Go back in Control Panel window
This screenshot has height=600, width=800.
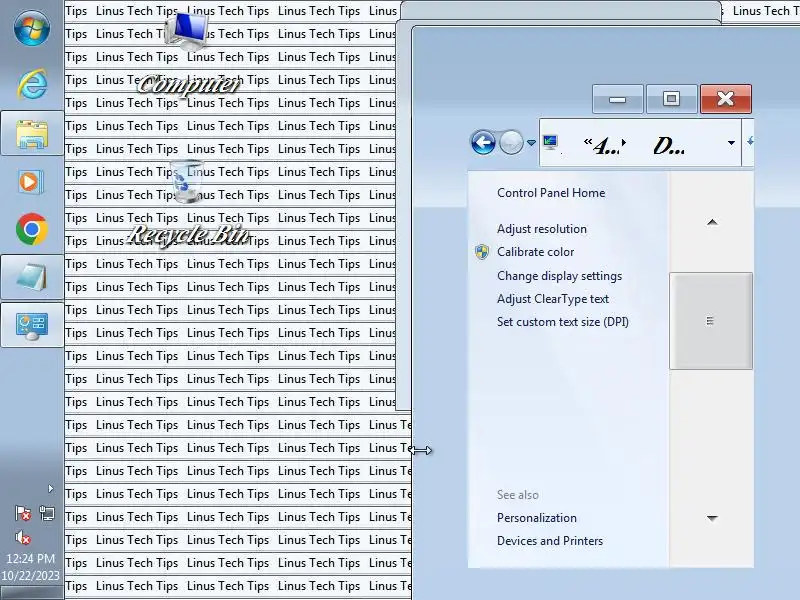point(483,142)
